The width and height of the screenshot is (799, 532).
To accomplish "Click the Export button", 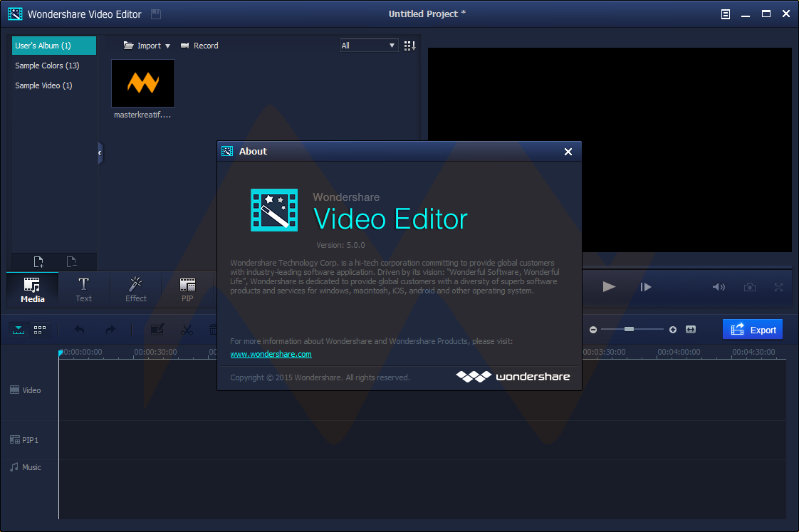I will coord(753,330).
